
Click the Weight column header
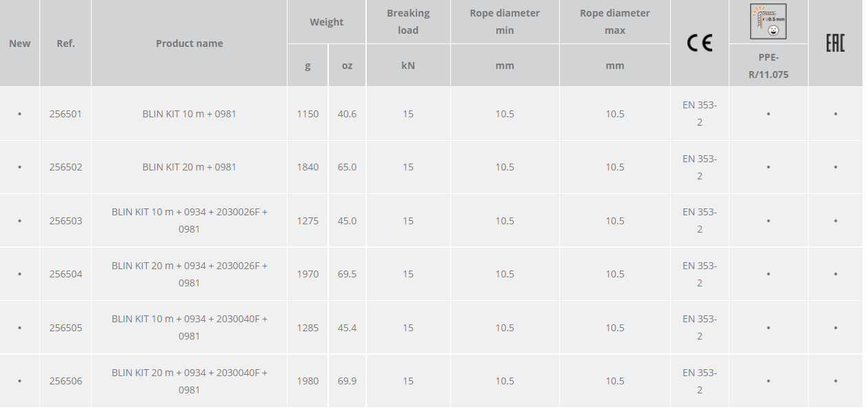coord(326,22)
